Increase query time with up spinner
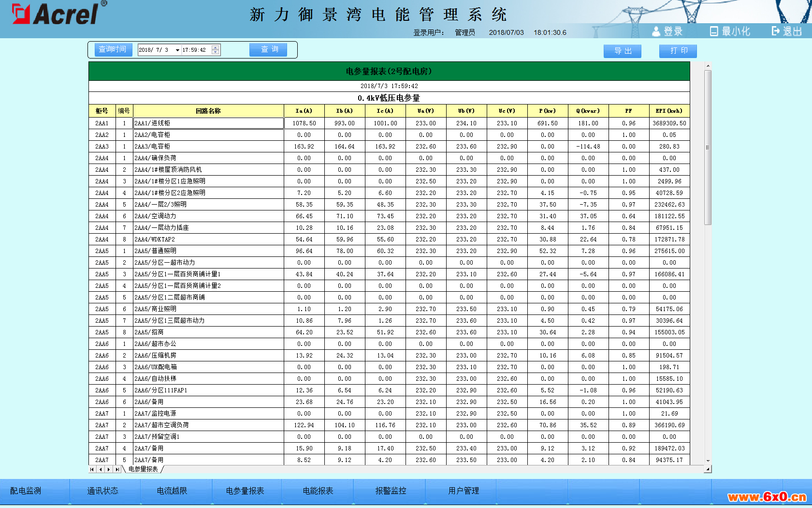The image size is (812, 508). [216, 47]
